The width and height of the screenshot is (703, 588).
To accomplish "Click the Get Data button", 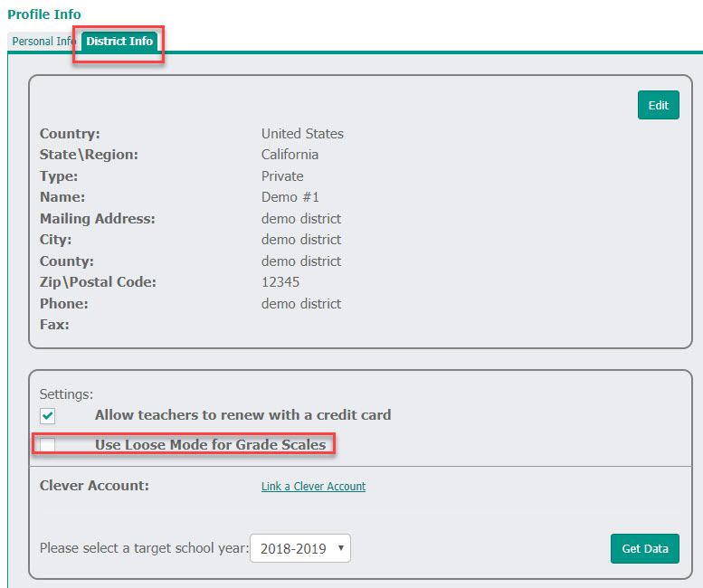I will pos(645,548).
